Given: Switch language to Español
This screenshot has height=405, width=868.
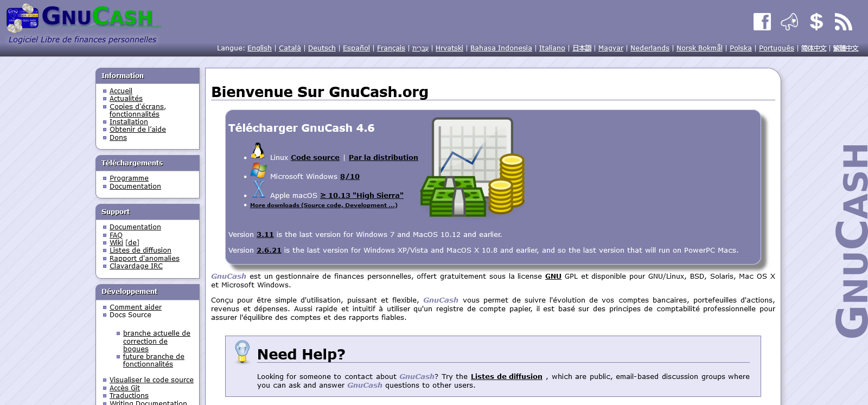Looking at the screenshot, I should pos(356,48).
